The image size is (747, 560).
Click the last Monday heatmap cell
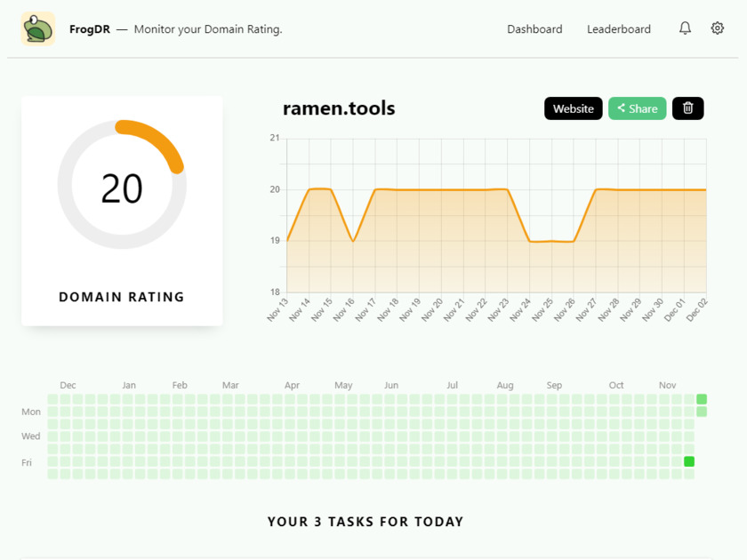coord(702,412)
